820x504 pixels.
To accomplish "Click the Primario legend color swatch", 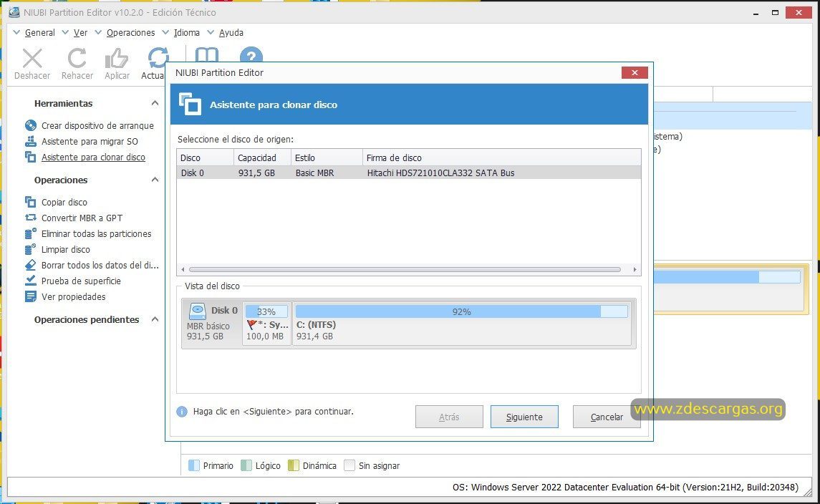I will [194, 465].
